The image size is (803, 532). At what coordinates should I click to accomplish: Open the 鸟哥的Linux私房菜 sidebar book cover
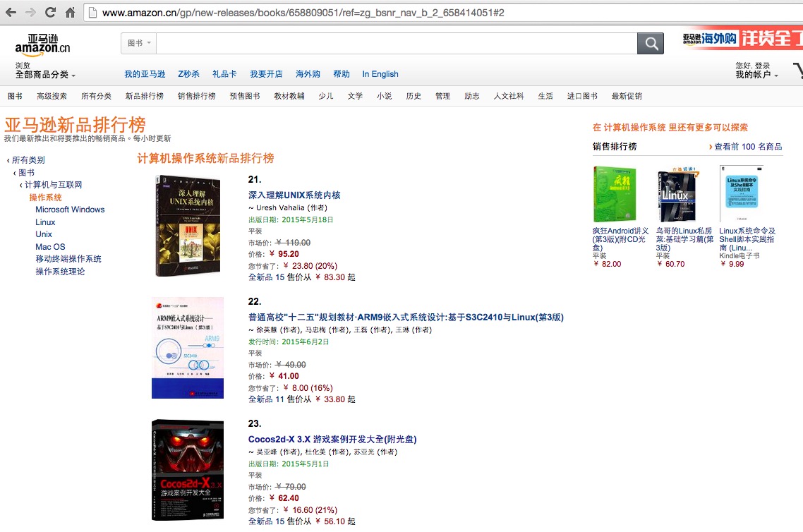(678, 194)
